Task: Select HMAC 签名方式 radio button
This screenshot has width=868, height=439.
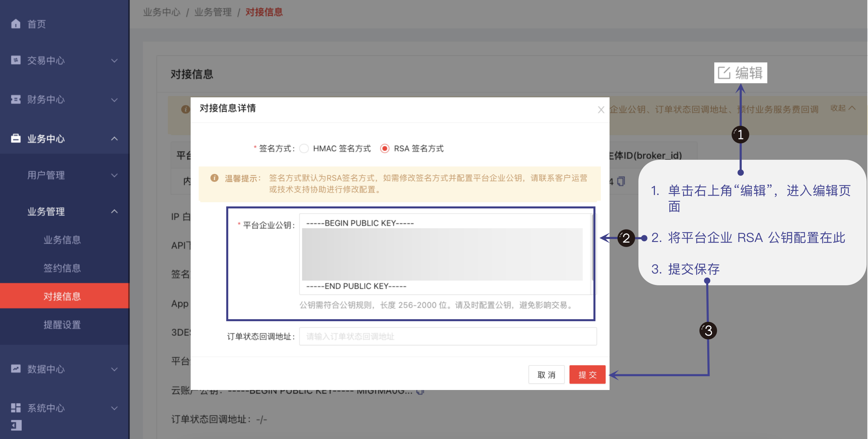Action: [x=304, y=149]
